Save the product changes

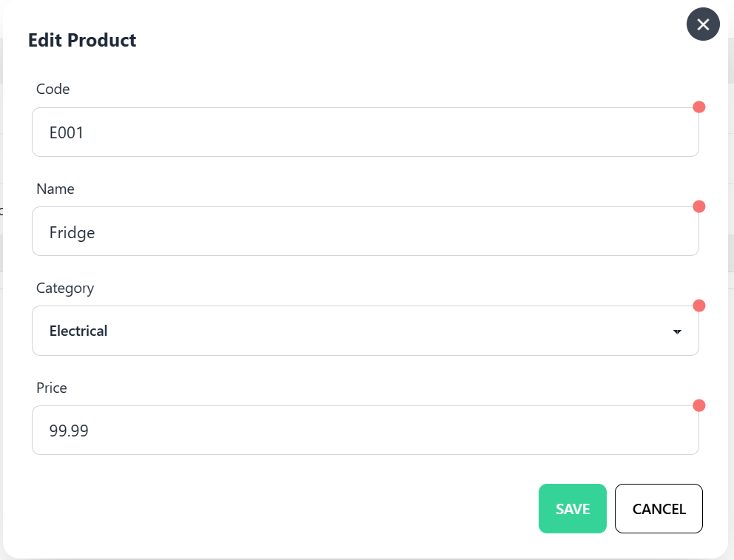click(573, 508)
